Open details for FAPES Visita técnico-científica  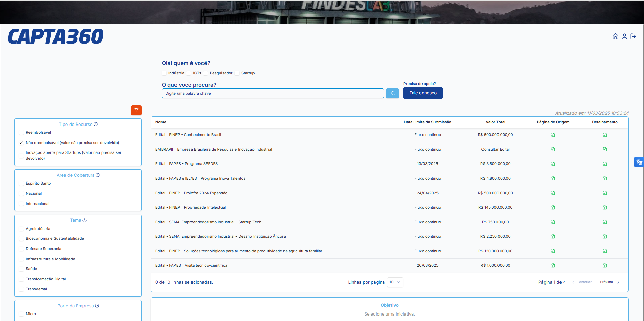coord(605,266)
